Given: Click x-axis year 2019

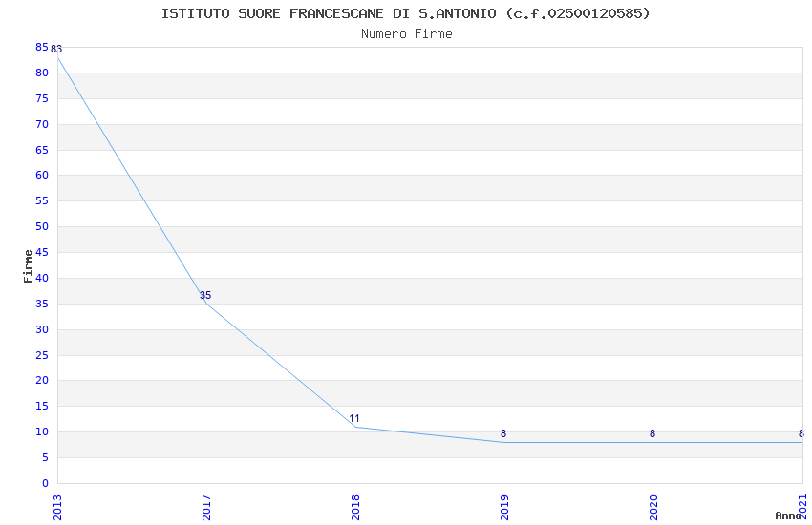Looking at the screenshot, I should tap(504, 508).
